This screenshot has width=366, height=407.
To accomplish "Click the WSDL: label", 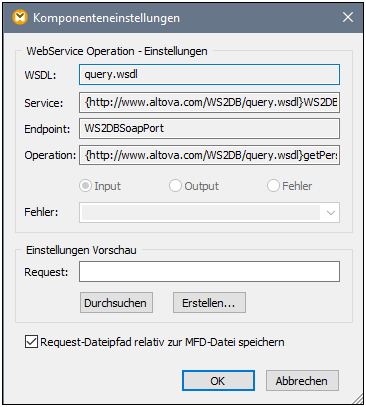I will 40,75.
